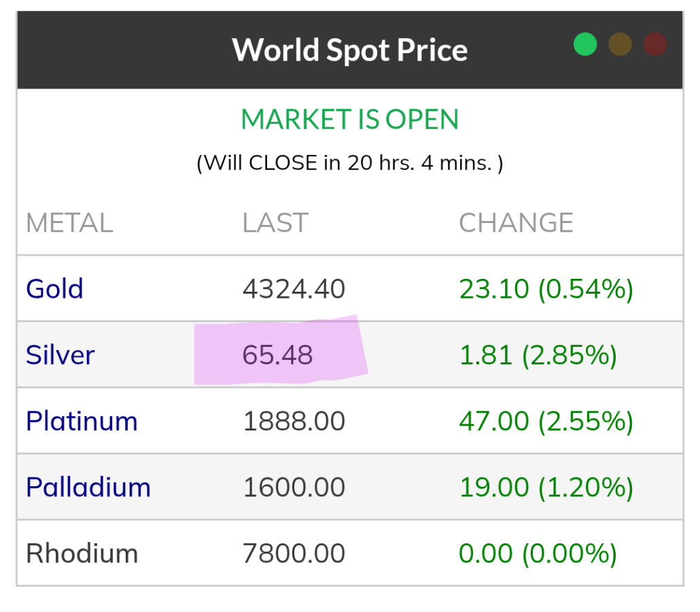Click the green status dot
Viewport: 700px width, 612px height.
(x=585, y=45)
